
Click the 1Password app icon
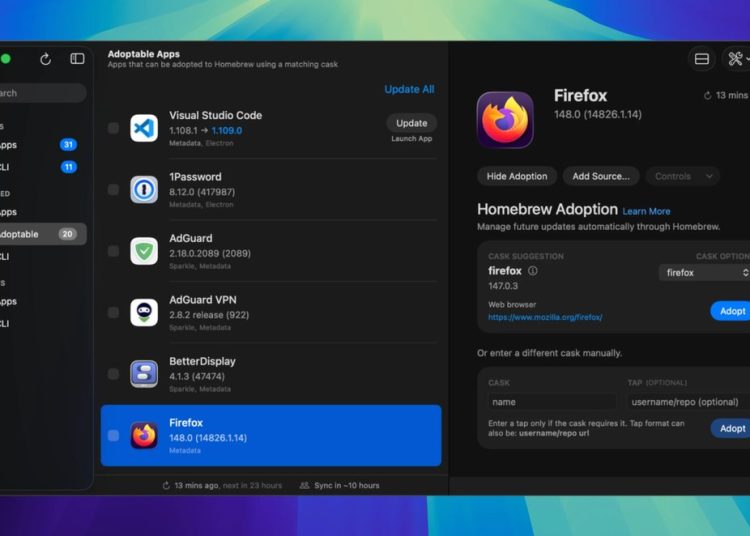pos(144,190)
